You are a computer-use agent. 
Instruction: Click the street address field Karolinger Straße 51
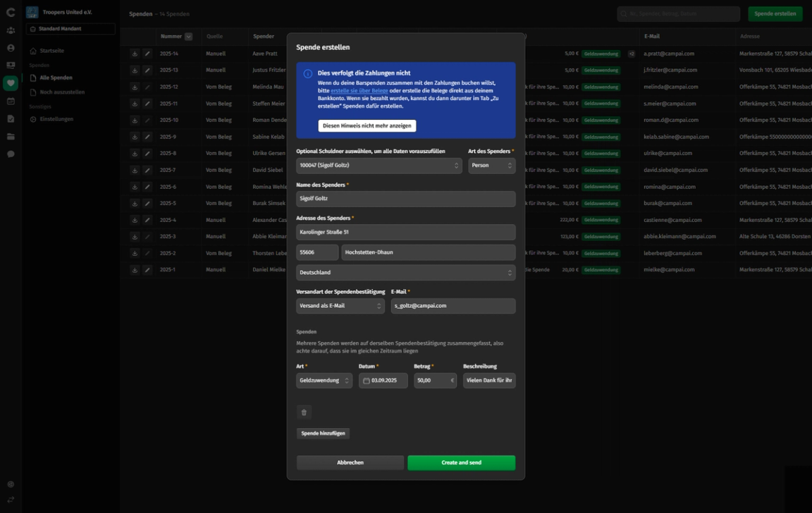(405, 233)
